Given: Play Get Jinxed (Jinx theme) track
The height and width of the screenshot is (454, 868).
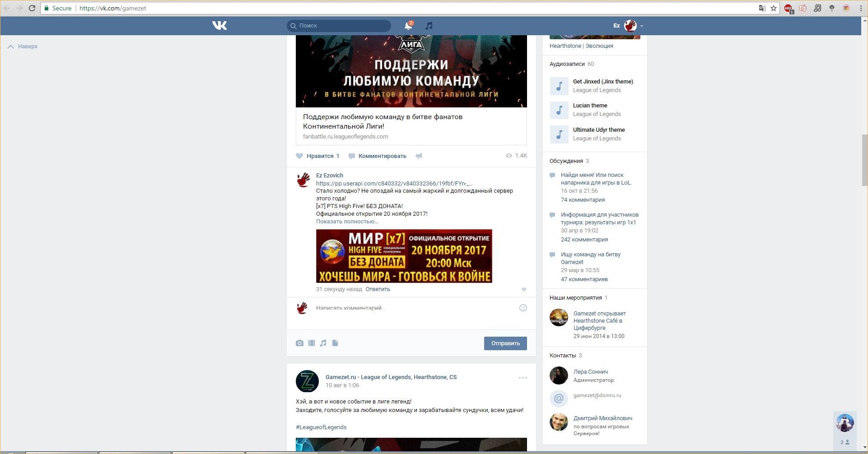Looking at the screenshot, I should (559, 86).
